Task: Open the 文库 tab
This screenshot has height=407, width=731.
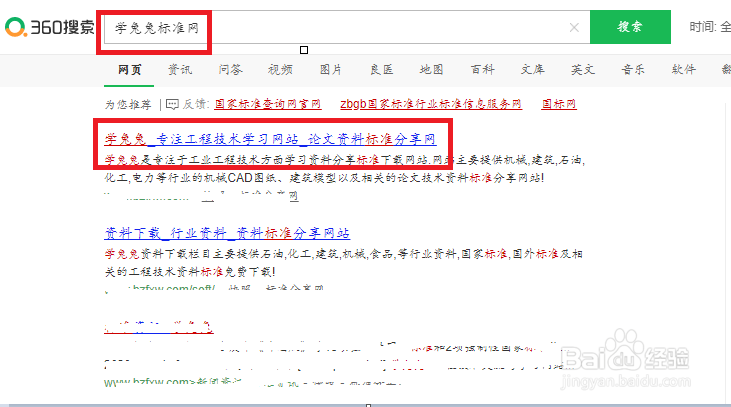Action: 532,70
